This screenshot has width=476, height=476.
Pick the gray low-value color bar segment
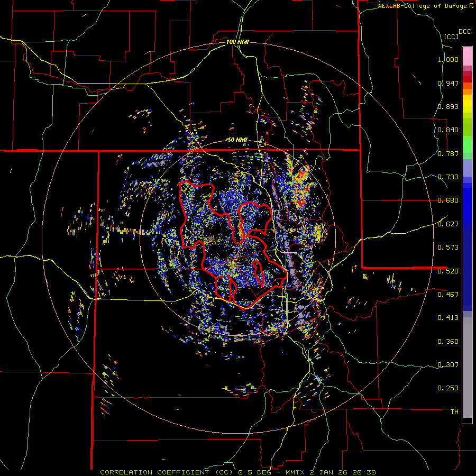(467, 368)
